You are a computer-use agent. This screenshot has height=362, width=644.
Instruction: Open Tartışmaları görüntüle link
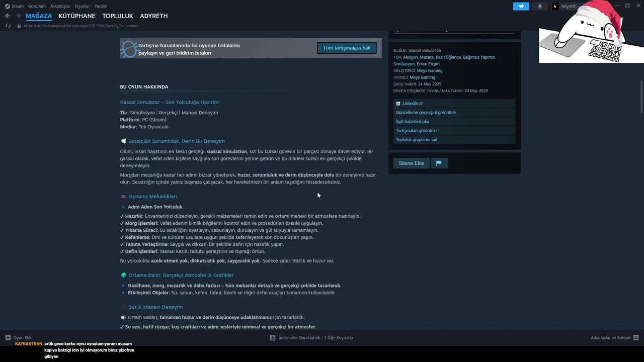454,131
